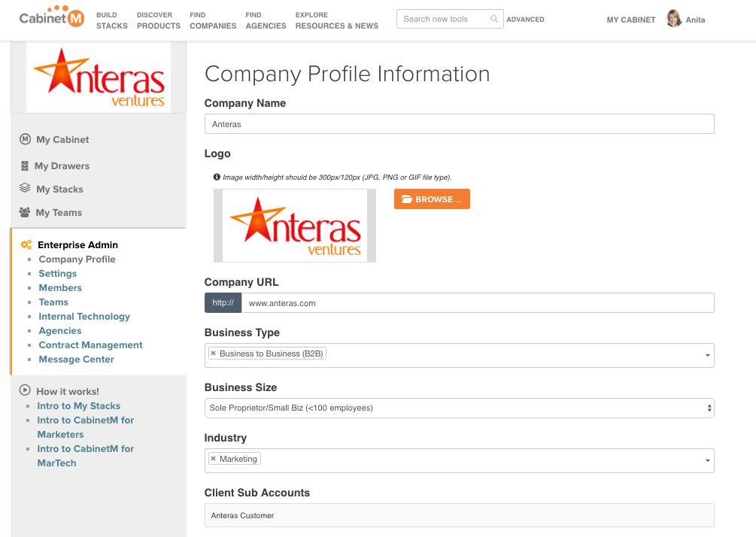
Task: Go to My Cabinet in sidebar
Action: 62,139
